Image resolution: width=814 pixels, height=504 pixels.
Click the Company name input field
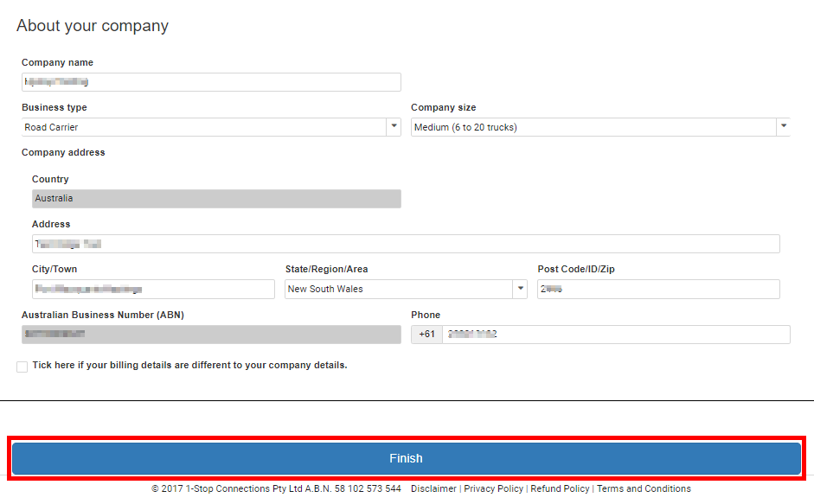tap(211, 82)
